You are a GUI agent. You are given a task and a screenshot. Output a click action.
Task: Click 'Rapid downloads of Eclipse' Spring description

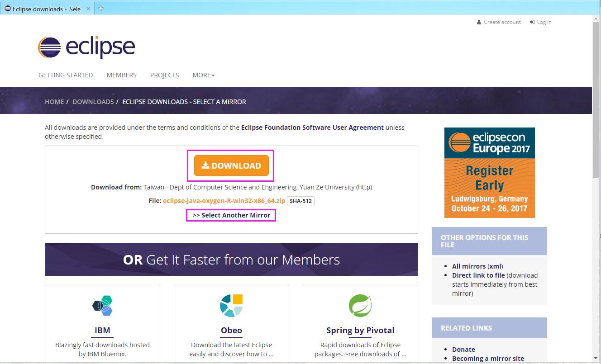pos(360,350)
